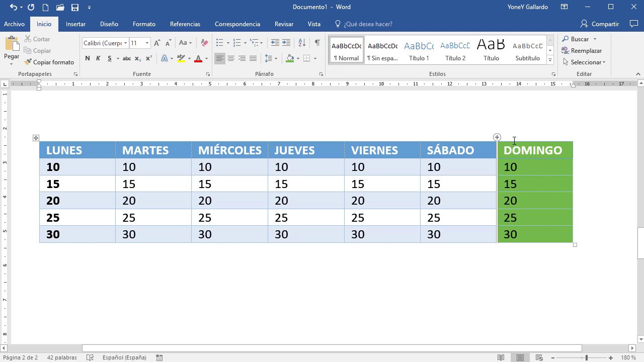
Task: Open the font size dropdown
Action: click(147, 43)
